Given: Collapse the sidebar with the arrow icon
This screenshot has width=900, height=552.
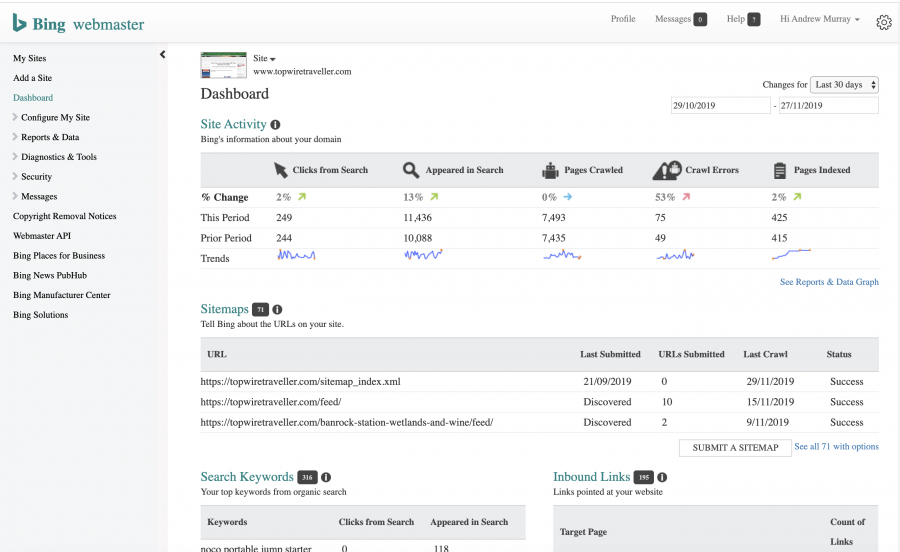Looking at the screenshot, I should click(x=162, y=55).
